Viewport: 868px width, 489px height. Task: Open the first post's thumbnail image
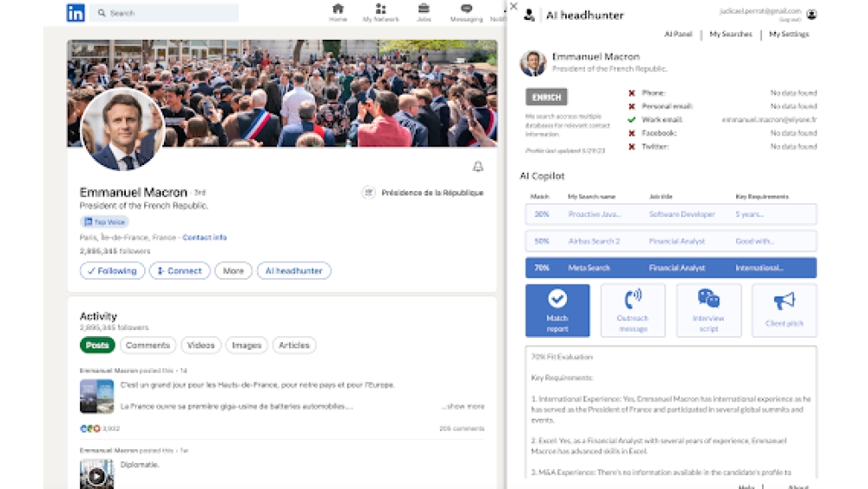(x=96, y=396)
